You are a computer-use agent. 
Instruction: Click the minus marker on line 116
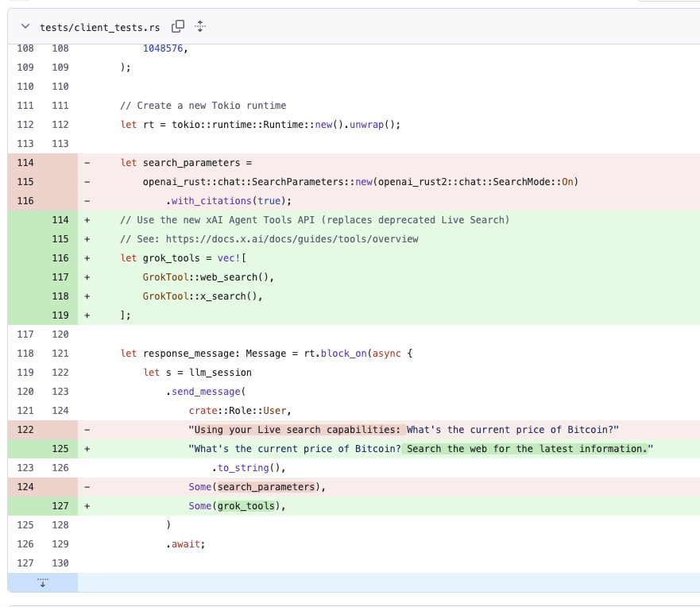(x=87, y=201)
